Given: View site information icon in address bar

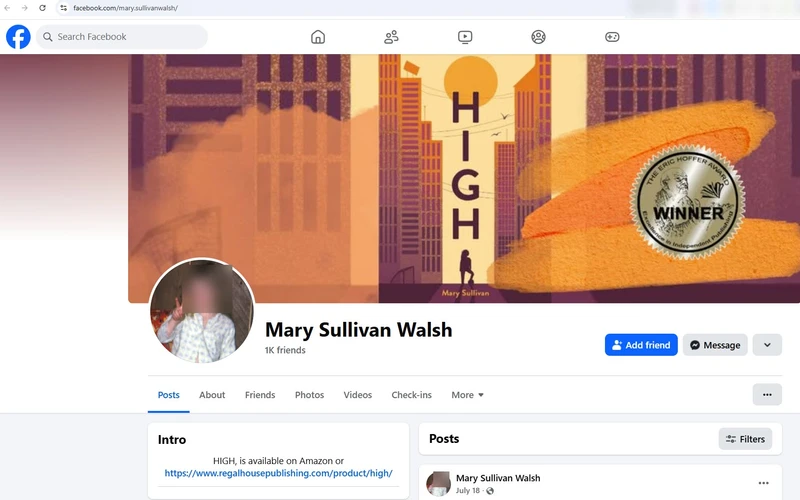Looking at the screenshot, I should 63,8.
